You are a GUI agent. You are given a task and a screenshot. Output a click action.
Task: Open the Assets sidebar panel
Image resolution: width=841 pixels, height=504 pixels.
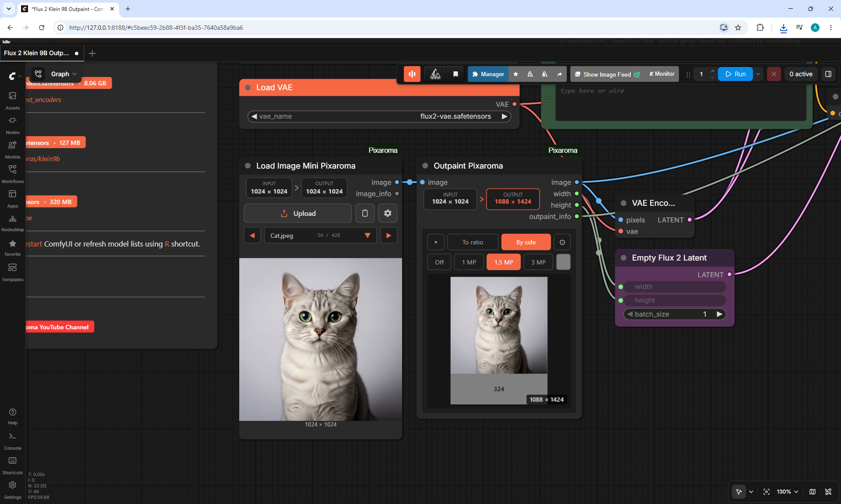click(13, 100)
